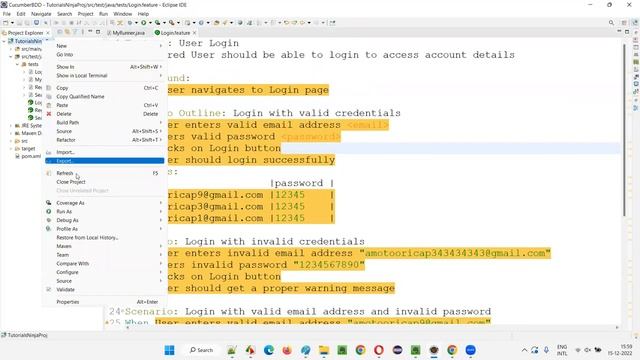Screen dimensions: 640x360
Task: Open File Explorer from taskbar
Action: click(324, 350)
